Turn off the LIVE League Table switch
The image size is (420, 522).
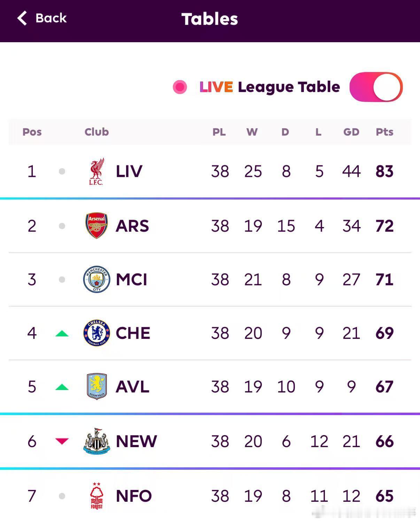pyautogui.click(x=376, y=87)
